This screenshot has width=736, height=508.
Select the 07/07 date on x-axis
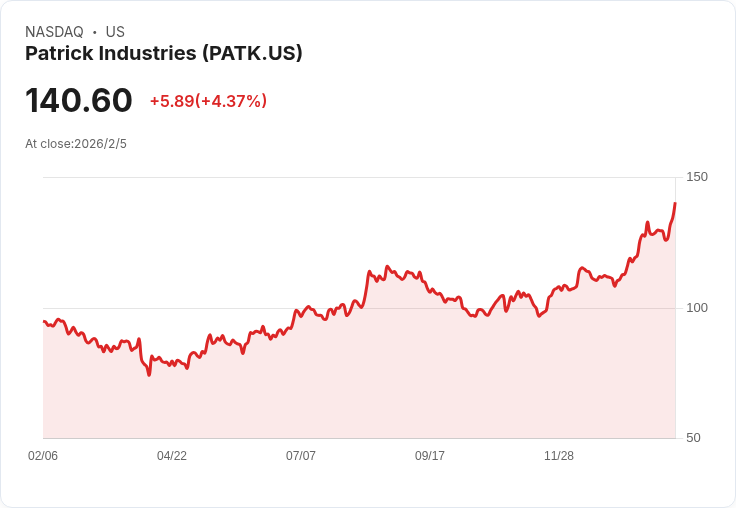pyautogui.click(x=301, y=456)
